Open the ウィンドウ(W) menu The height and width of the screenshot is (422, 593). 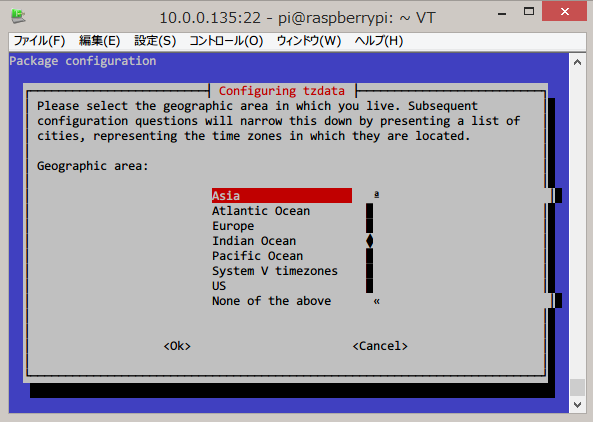click(309, 40)
